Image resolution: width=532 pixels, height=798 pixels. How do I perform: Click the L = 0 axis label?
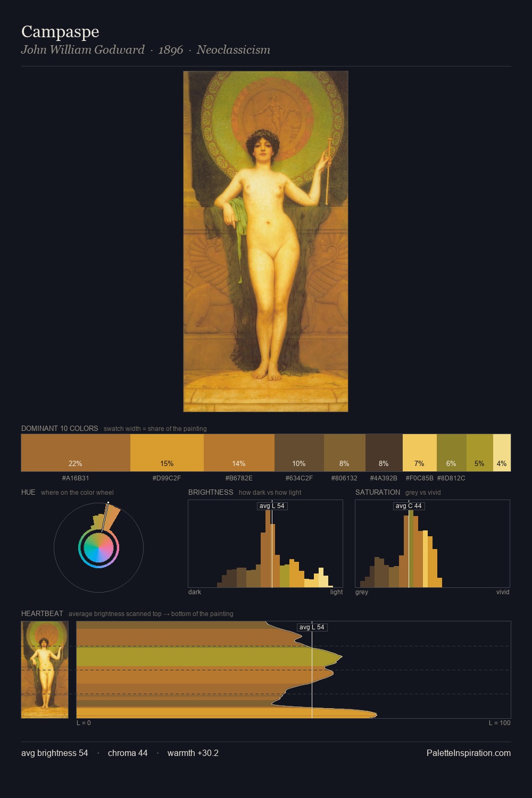point(84,723)
